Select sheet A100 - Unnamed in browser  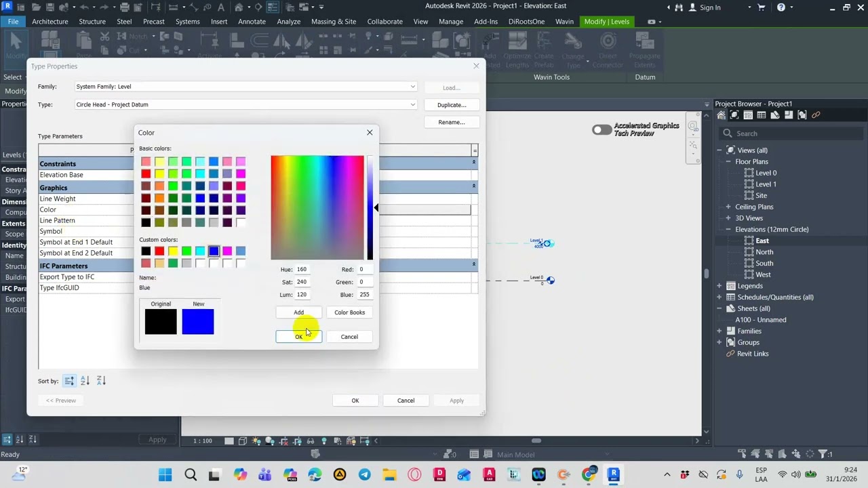coord(761,320)
